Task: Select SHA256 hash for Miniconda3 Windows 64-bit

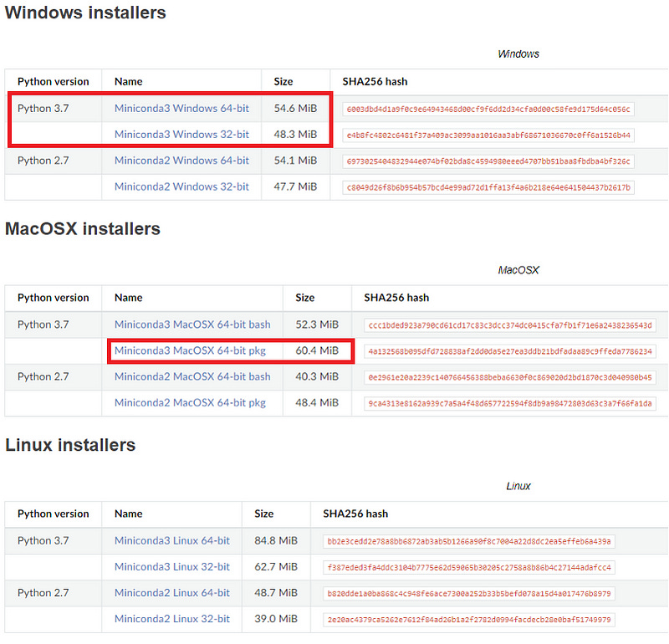Action: 488,110
